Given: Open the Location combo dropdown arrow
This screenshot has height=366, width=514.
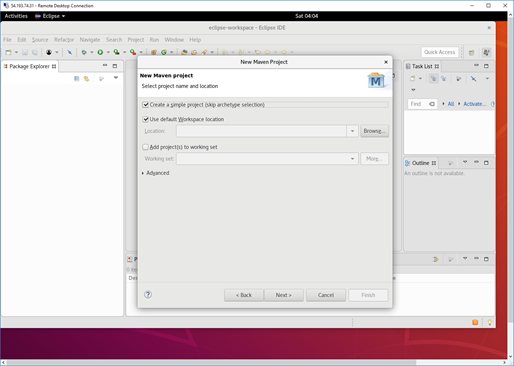Looking at the screenshot, I should (x=352, y=131).
